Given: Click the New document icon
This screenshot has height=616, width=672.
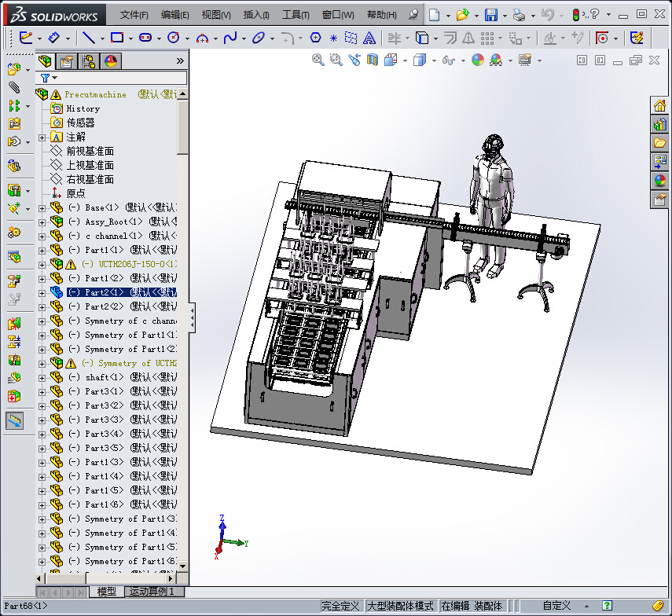Looking at the screenshot, I should [x=434, y=15].
